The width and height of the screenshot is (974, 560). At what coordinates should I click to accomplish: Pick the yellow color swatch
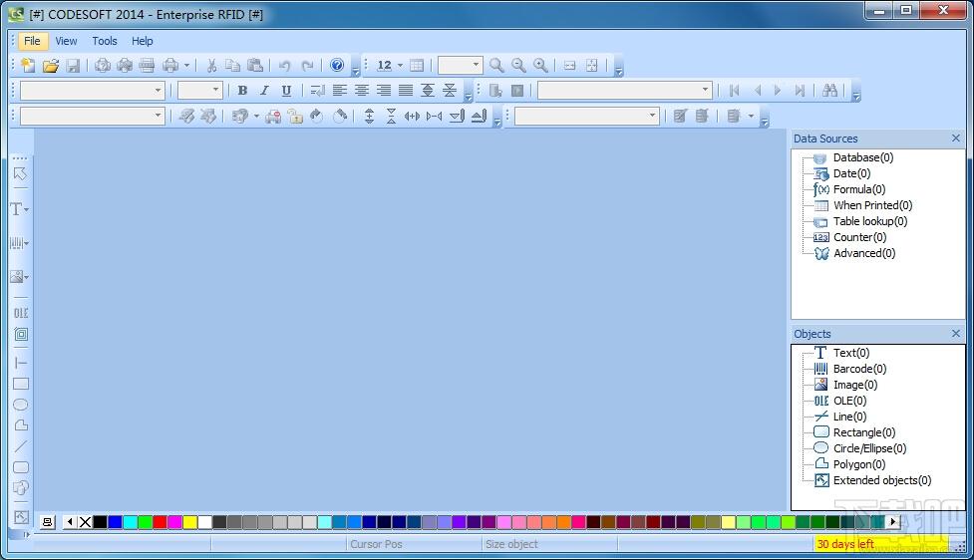pos(190,522)
